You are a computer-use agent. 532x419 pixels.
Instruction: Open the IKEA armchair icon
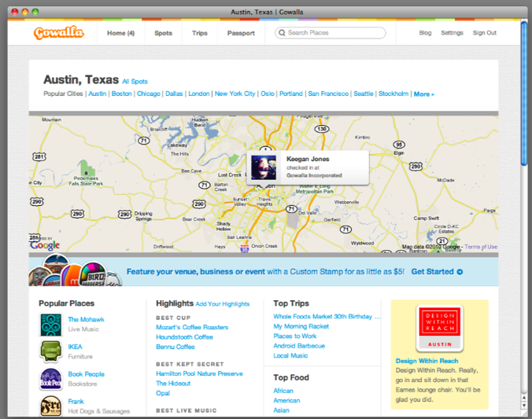pyautogui.click(x=51, y=351)
